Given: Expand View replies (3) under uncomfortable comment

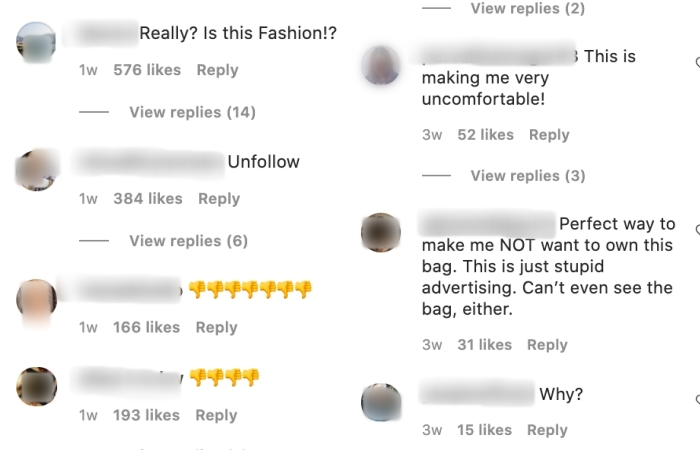Looking at the screenshot, I should 528,176.
